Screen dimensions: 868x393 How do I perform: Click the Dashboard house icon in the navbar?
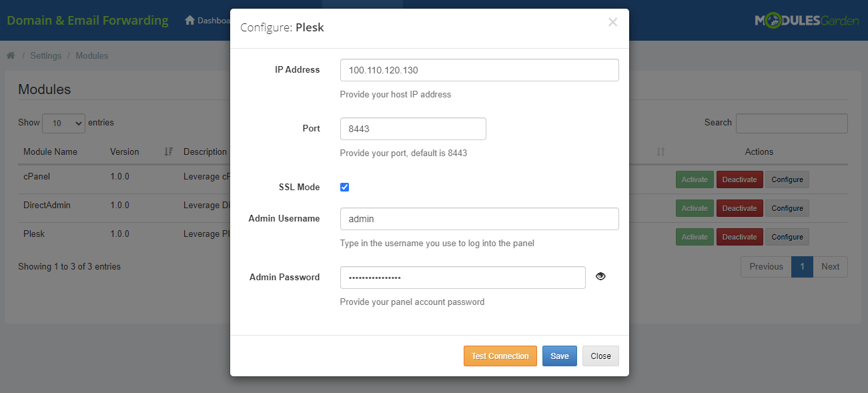coord(189,20)
